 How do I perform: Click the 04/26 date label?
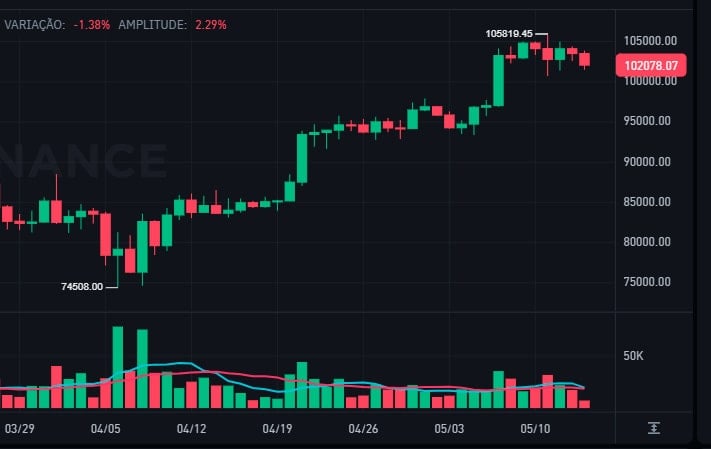[363, 428]
